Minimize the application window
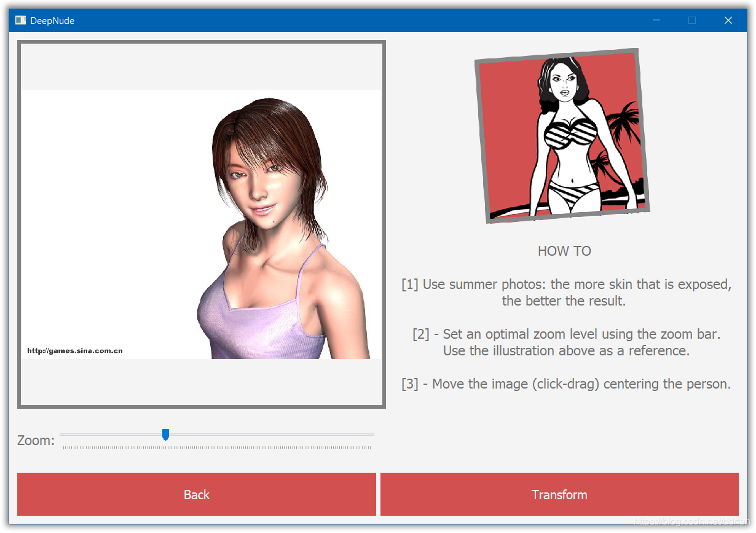756x533 pixels. [x=656, y=20]
